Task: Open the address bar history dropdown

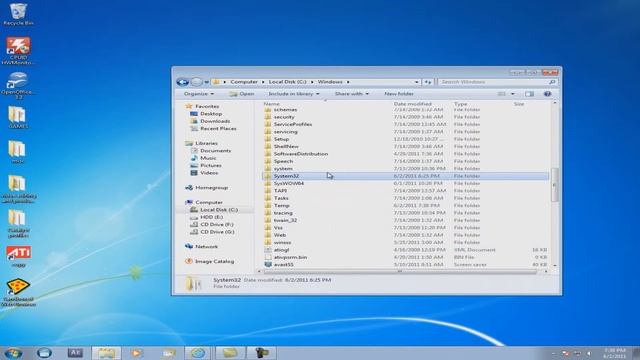Action: pos(416,82)
